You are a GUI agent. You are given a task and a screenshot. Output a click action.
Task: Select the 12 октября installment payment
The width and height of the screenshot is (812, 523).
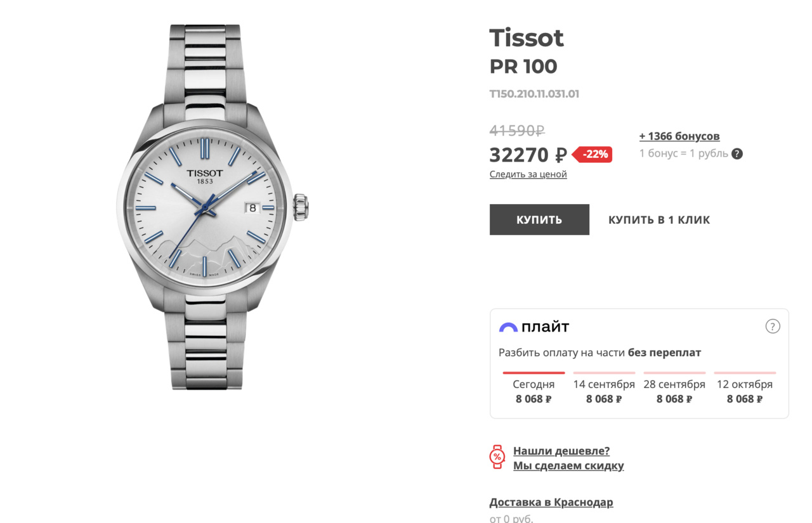[745, 391]
